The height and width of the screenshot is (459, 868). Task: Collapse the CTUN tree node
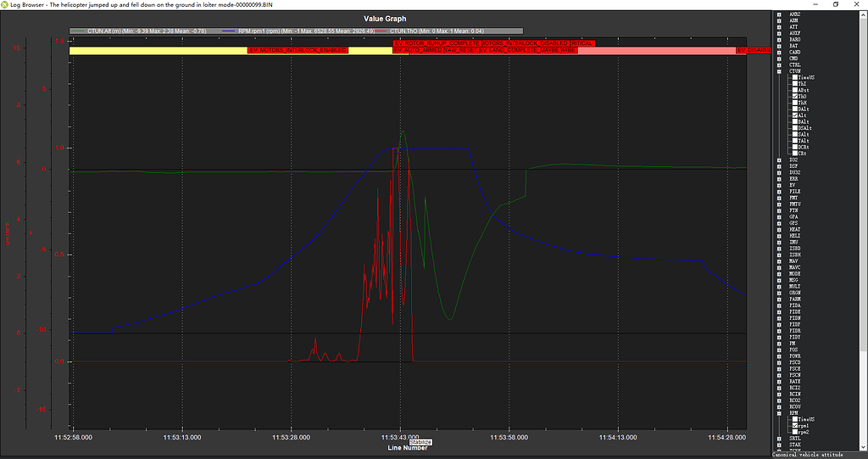[780, 71]
